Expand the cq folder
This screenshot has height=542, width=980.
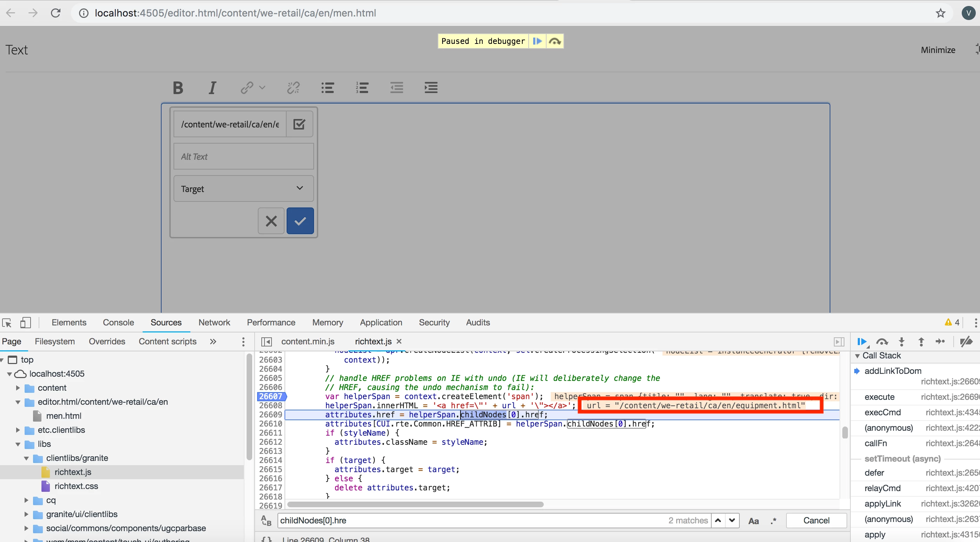[x=26, y=500]
